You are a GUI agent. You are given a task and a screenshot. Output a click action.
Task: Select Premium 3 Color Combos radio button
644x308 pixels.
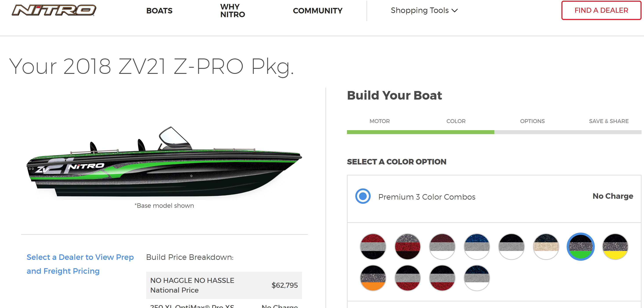point(363,196)
